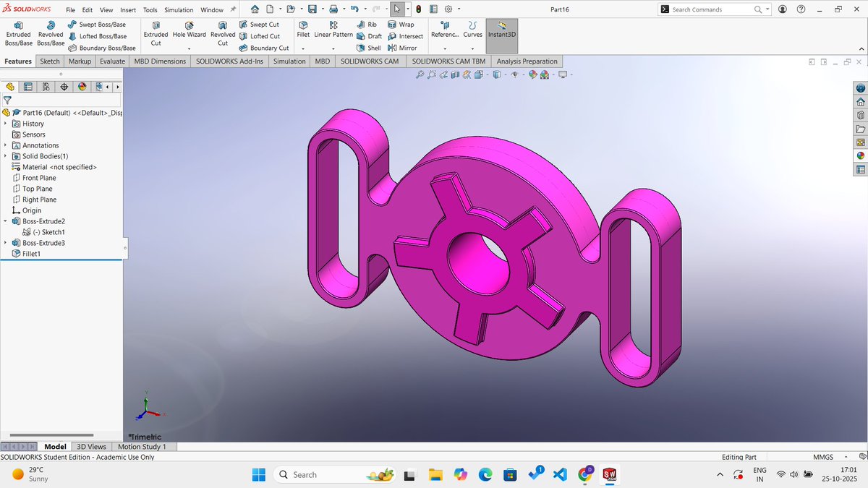Open the Hole Wizard tool
Image resolution: width=868 pixels, height=488 pixels.
tap(189, 30)
